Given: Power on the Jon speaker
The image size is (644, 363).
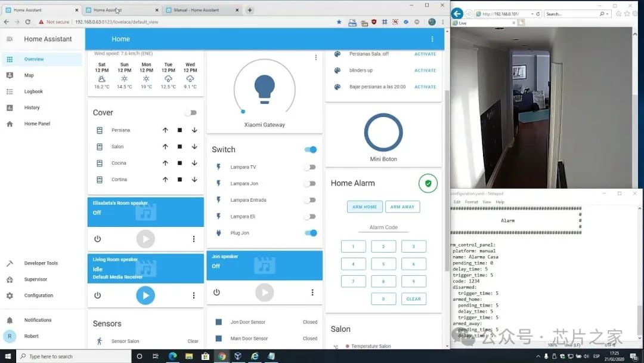Looking at the screenshot, I should pos(216,293).
